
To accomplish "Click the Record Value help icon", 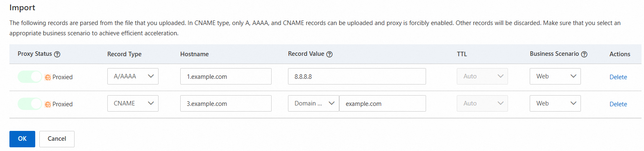I will [x=329, y=54].
